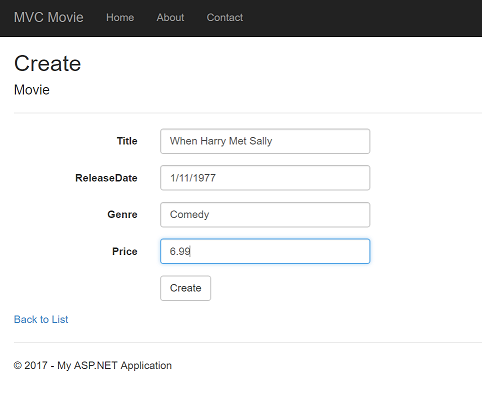Image resolution: width=482 pixels, height=402 pixels.
Task: Click the Genre field label
Action: click(x=122, y=214)
